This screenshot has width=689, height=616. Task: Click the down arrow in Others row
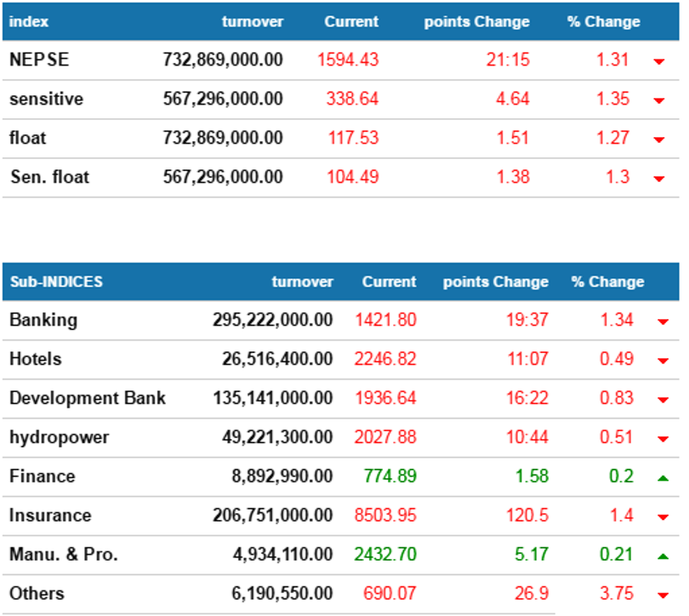(663, 596)
